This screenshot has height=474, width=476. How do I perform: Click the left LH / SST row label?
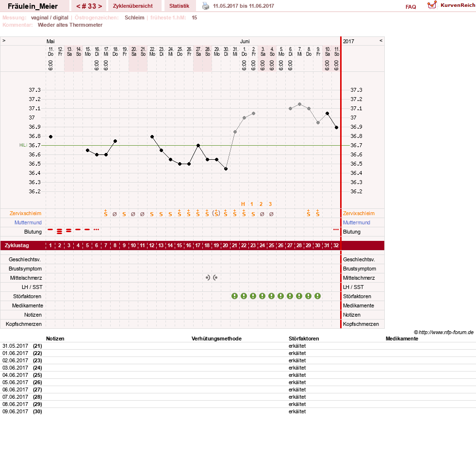pos(32,287)
